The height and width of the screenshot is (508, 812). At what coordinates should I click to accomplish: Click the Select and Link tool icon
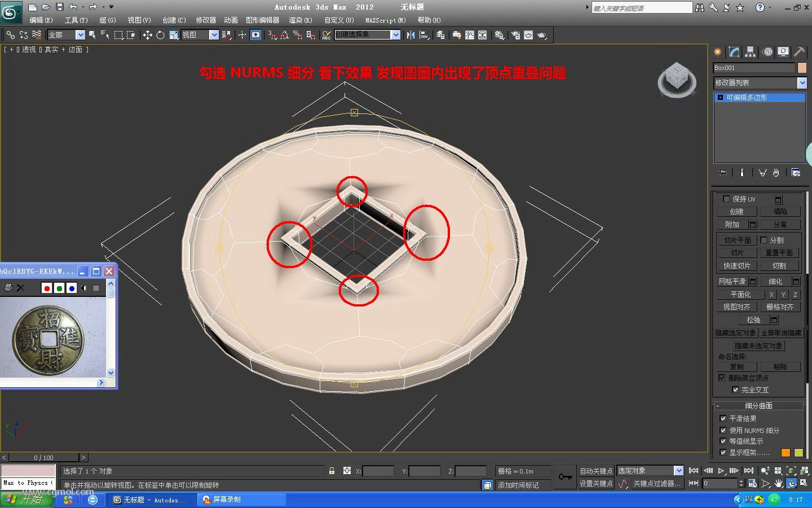coord(11,35)
